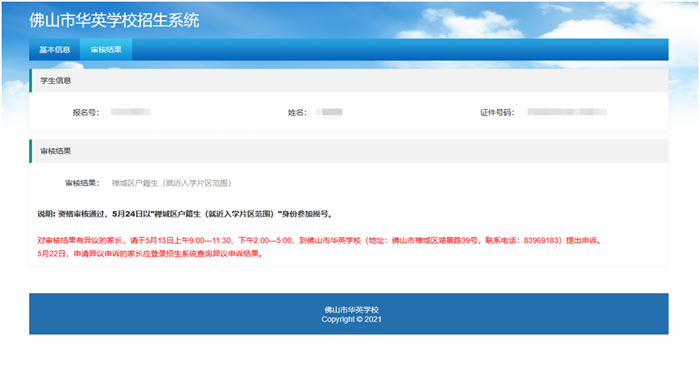The height and width of the screenshot is (372, 700).
Task: Open the 基本信息 tab
Action: pyautogui.click(x=54, y=50)
